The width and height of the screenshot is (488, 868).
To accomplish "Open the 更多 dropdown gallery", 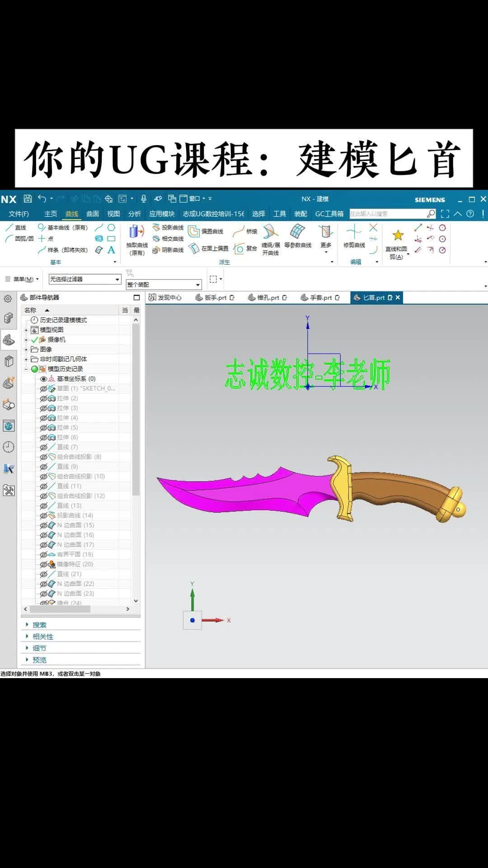I will tap(326, 238).
